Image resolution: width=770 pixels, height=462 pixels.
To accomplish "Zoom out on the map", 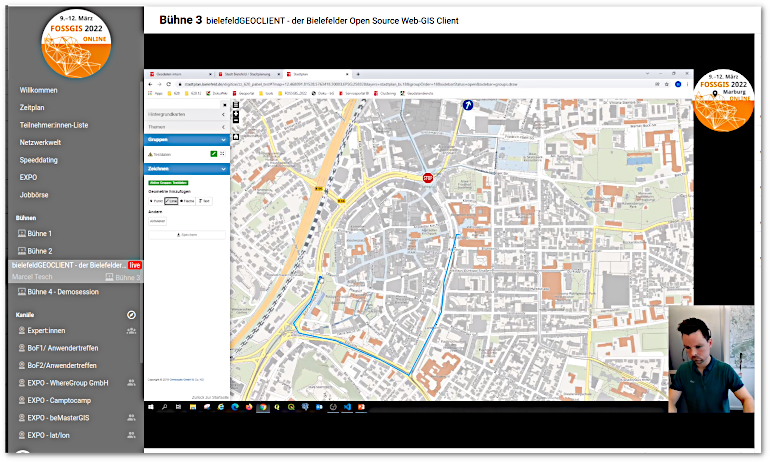I will 236,120.
